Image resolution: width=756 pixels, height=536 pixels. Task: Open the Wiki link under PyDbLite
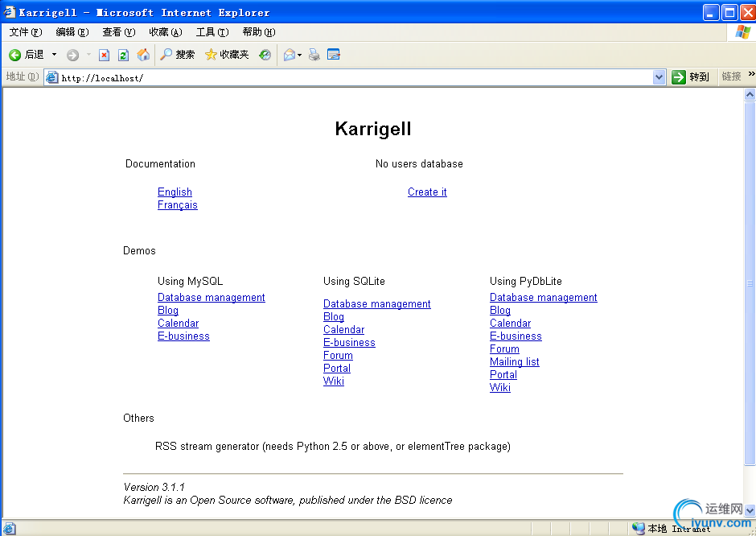coord(500,387)
